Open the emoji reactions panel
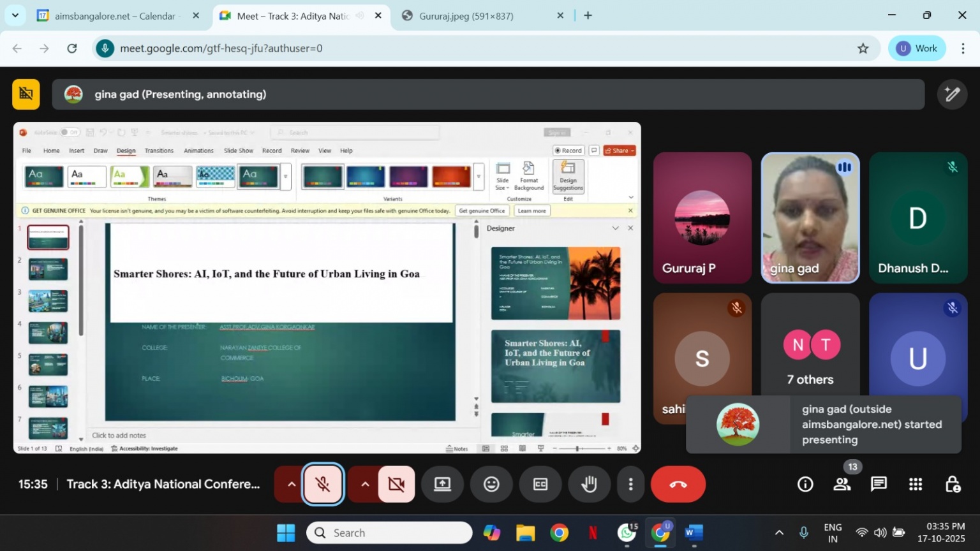The width and height of the screenshot is (980, 551). click(491, 484)
